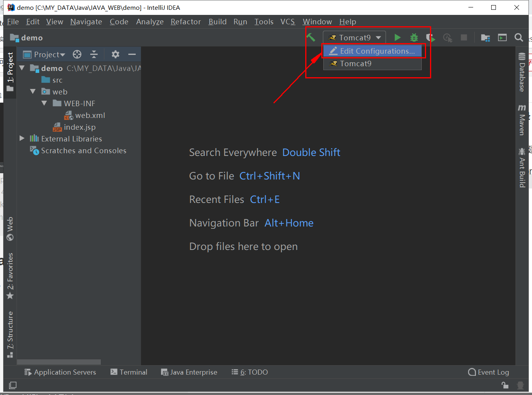The image size is (532, 395).
Task: Open the 2: Favorites side tab
Action: tap(10, 276)
